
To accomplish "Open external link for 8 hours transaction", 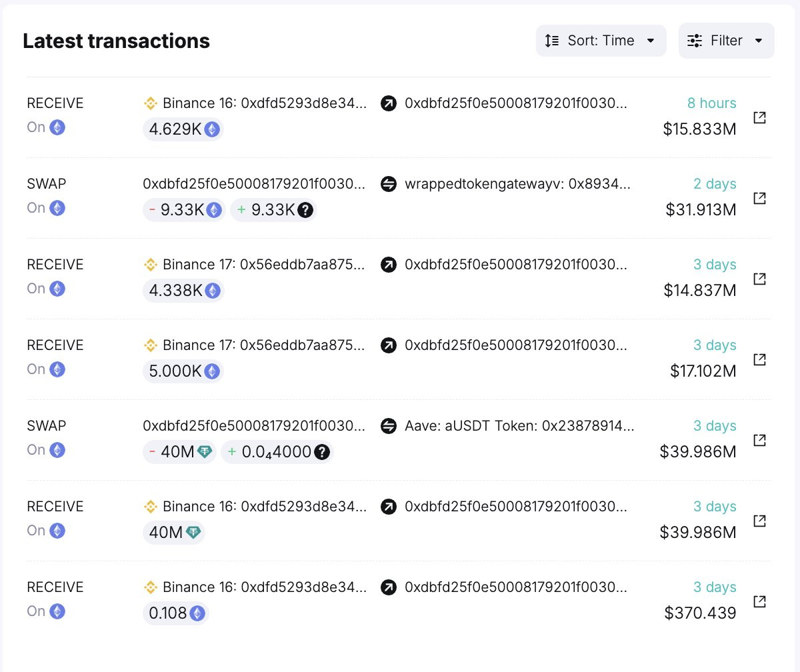I will click(x=759, y=117).
